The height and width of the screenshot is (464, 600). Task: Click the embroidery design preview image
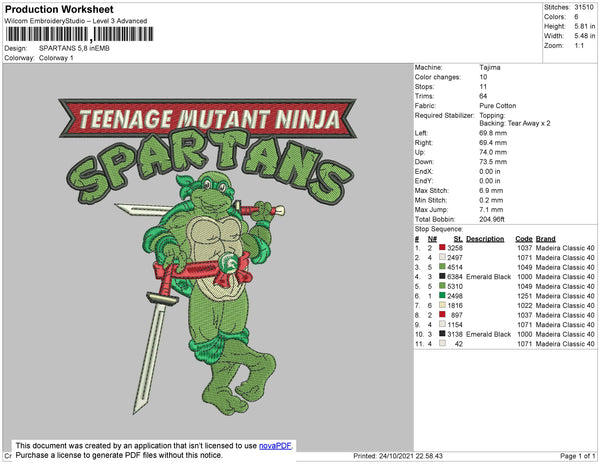tap(208, 257)
